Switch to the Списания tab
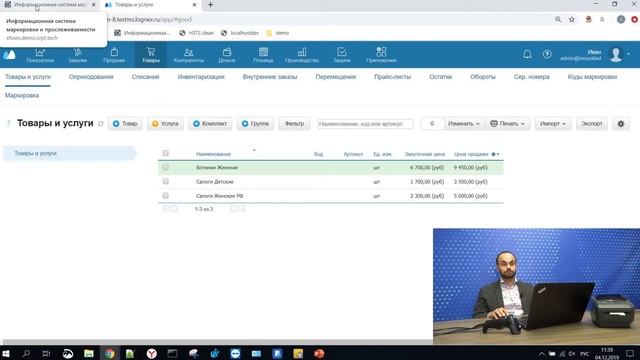Screen dimensions: 640x360 pyautogui.click(x=145, y=77)
